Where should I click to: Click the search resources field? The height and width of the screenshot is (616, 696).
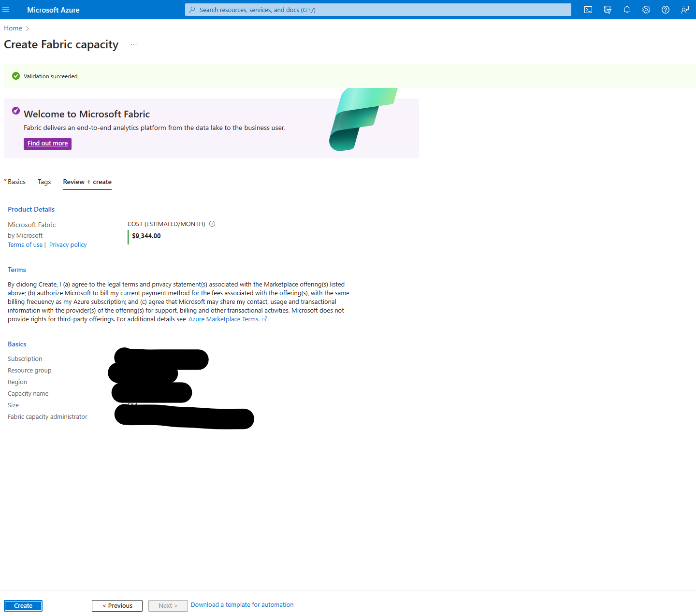pyautogui.click(x=378, y=10)
